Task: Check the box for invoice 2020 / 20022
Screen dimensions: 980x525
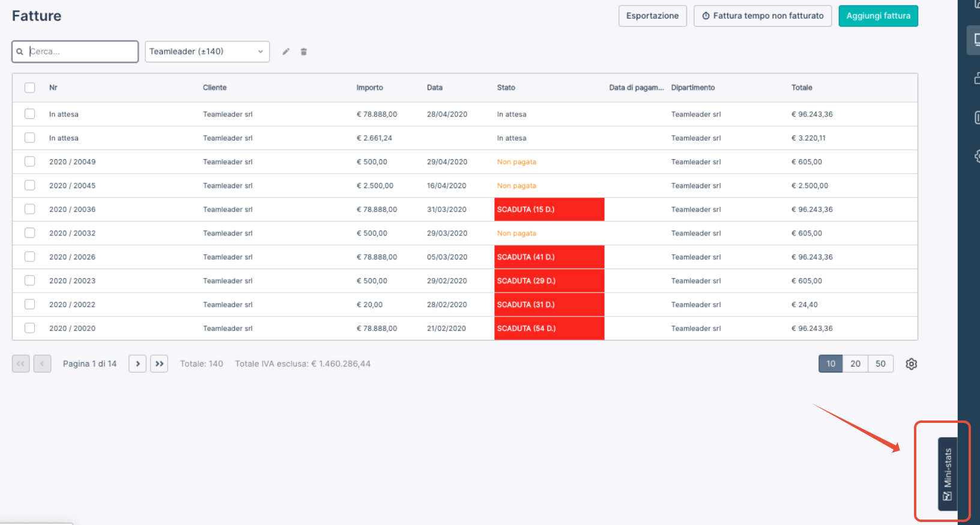Action: 29,304
